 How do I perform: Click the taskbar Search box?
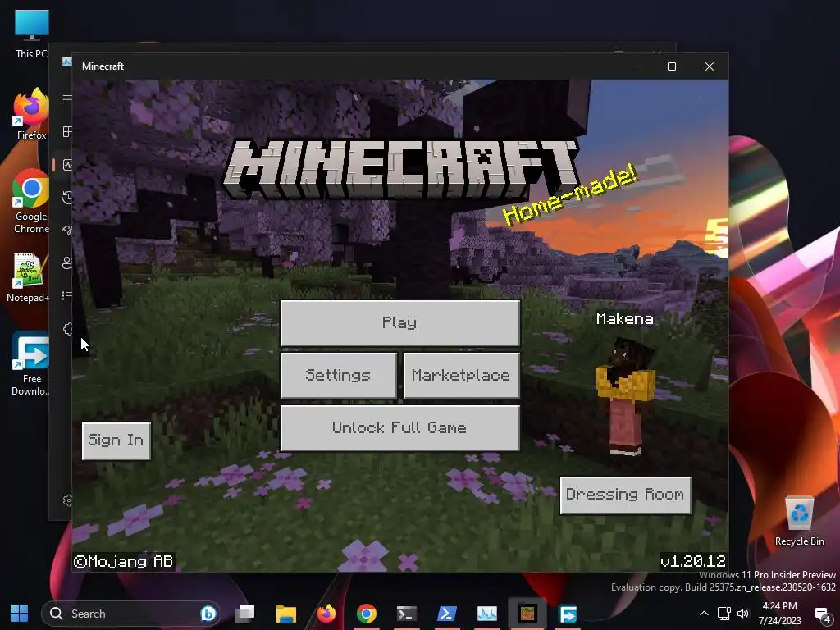tap(131, 614)
